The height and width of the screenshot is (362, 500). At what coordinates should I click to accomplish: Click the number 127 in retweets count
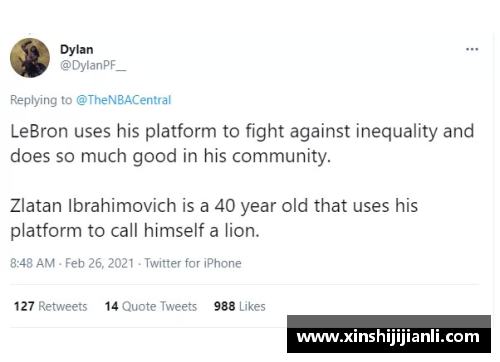click(24, 306)
